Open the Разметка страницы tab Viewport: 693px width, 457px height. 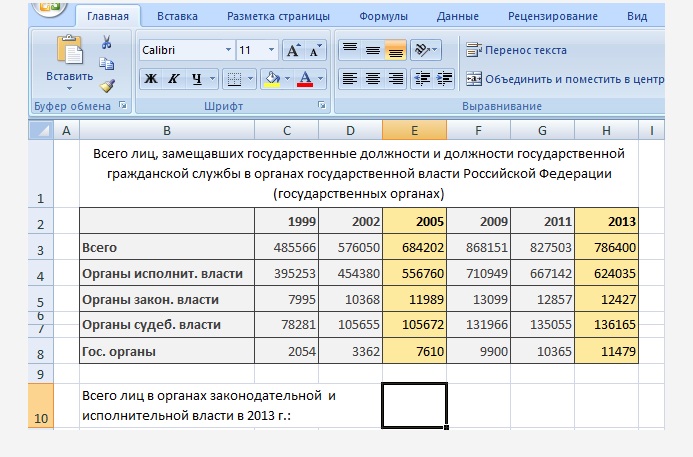[x=278, y=16]
